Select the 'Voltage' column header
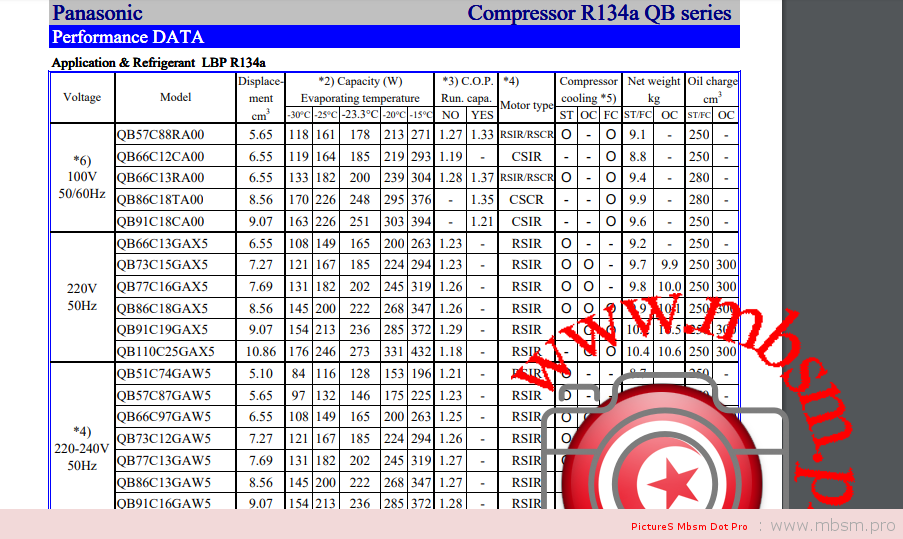The height and width of the screenshot is (539, 903). point(82,98)
